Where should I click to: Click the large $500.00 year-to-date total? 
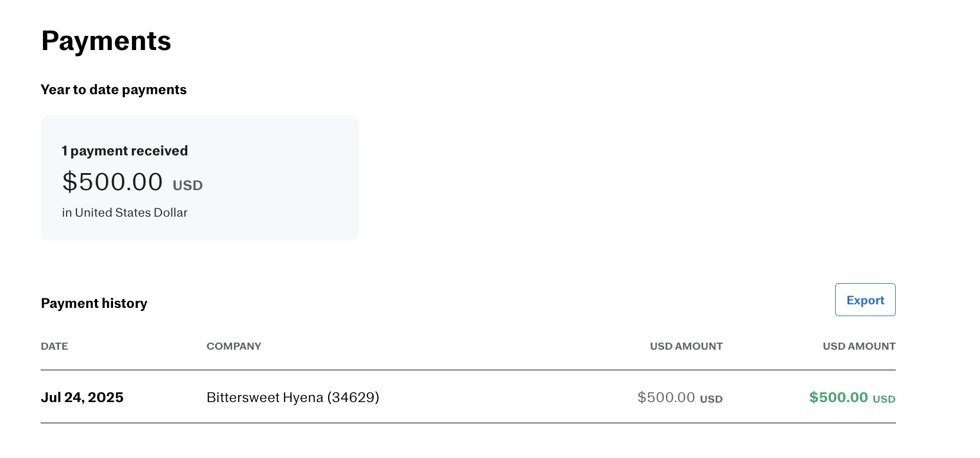(x=112, y=182)
